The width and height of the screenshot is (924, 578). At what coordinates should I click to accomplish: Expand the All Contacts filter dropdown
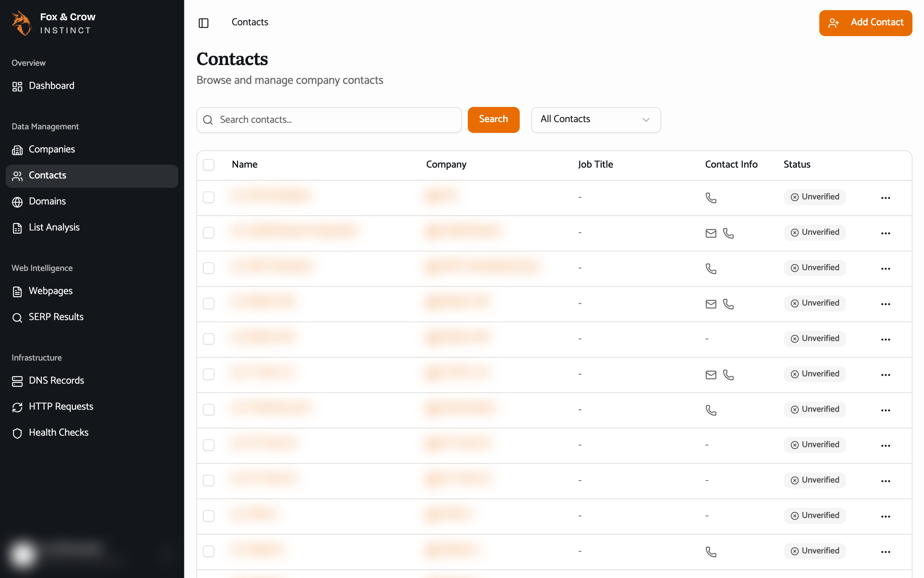[596, 120]
